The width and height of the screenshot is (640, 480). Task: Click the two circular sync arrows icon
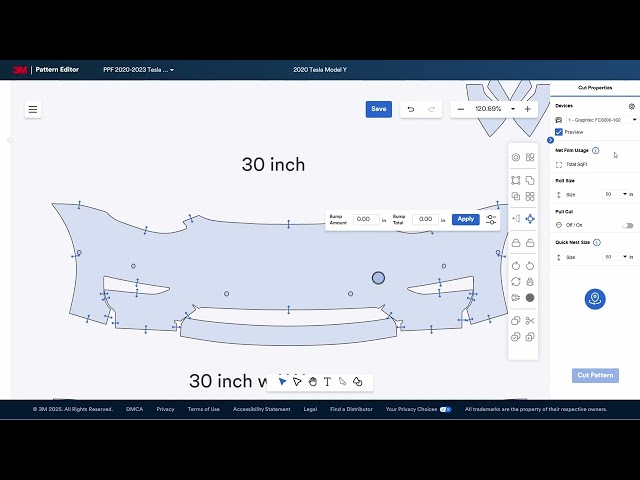pyautogui.click(x=516, y=282)
